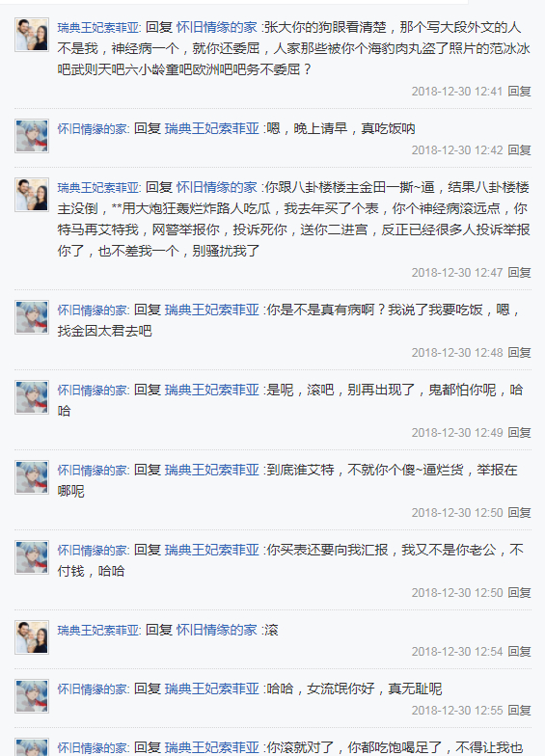
Task: Open avatar beside the 12:47 comment
Action: pos(32,195)
